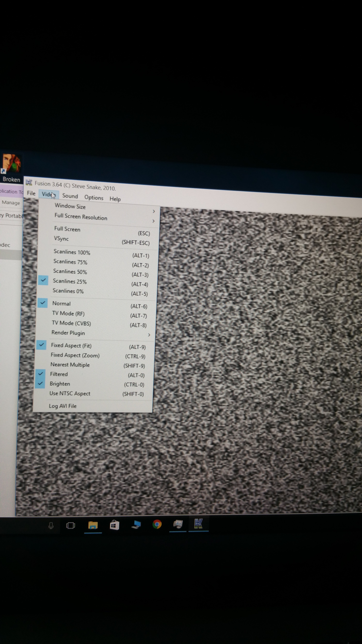This screenshot has height=644, width=362.
Task: Open the File menu in Fusion
Action: [31, 193]
